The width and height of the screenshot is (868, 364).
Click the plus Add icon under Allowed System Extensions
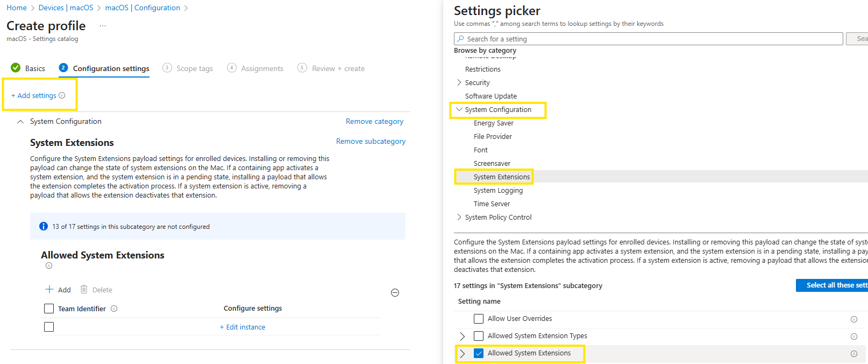pyautogui.click(x=49, y=290)
